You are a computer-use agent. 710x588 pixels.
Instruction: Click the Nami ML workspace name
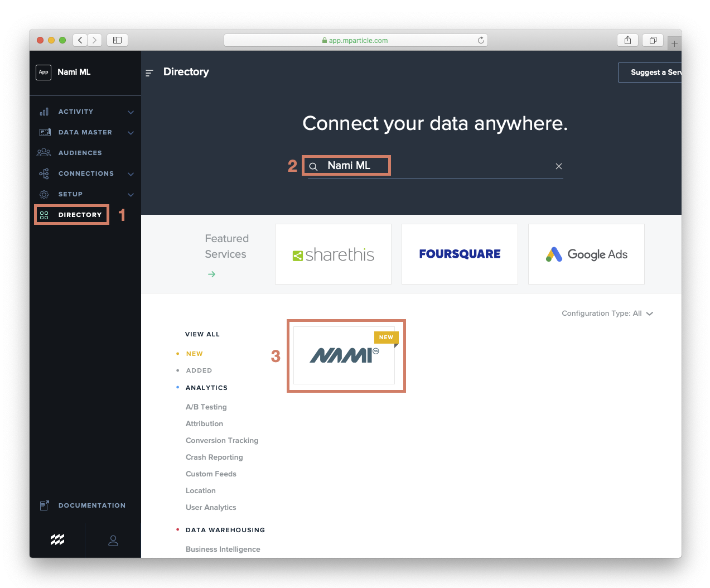tap(74, 72)
